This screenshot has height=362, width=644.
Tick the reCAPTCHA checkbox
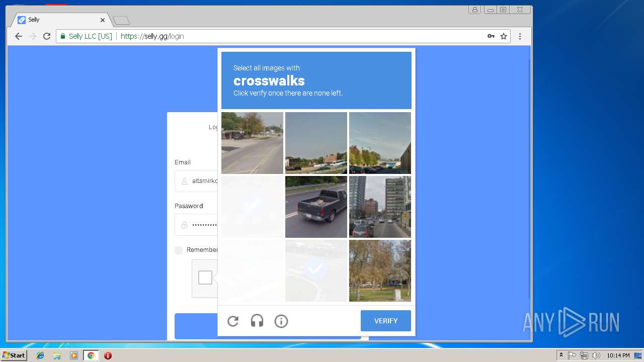[x=205, y=278]
